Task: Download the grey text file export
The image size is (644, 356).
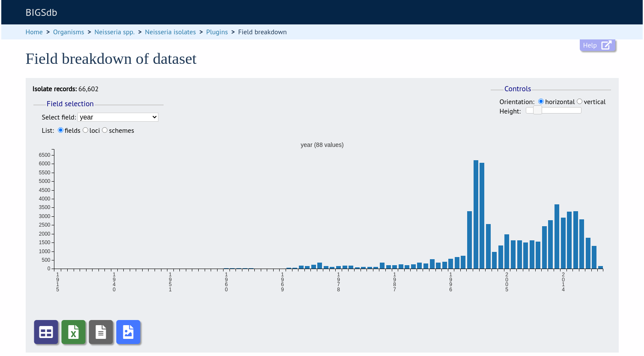Action: 101,332
